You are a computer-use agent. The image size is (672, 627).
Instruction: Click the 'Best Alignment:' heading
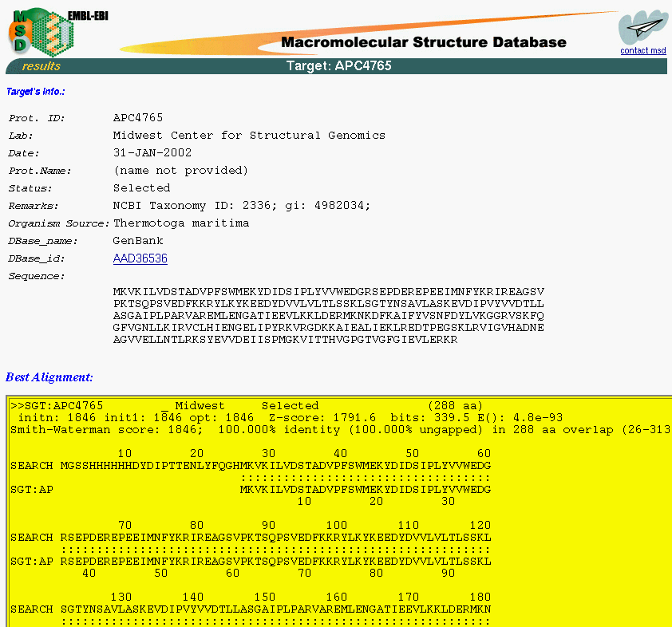click(49, 377)
